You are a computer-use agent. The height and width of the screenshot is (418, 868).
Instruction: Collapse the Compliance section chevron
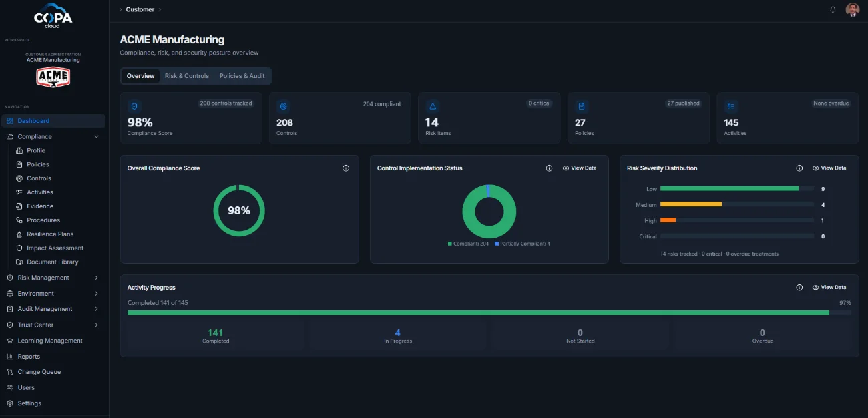(97, 136)
